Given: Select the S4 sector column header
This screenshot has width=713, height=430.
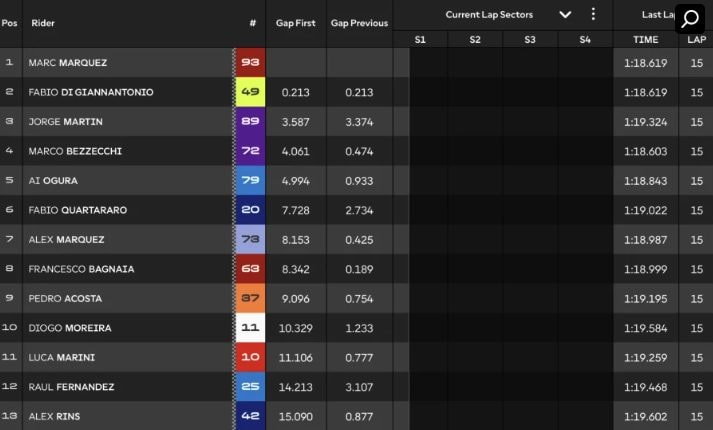Looking at the screenshot, I should [584, 39].
